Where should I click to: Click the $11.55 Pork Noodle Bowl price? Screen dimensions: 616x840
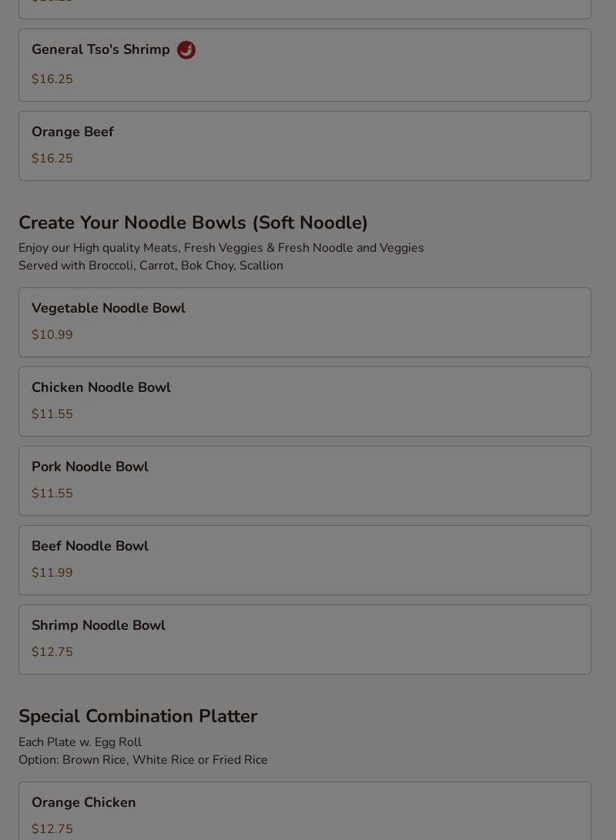point(52,493)
